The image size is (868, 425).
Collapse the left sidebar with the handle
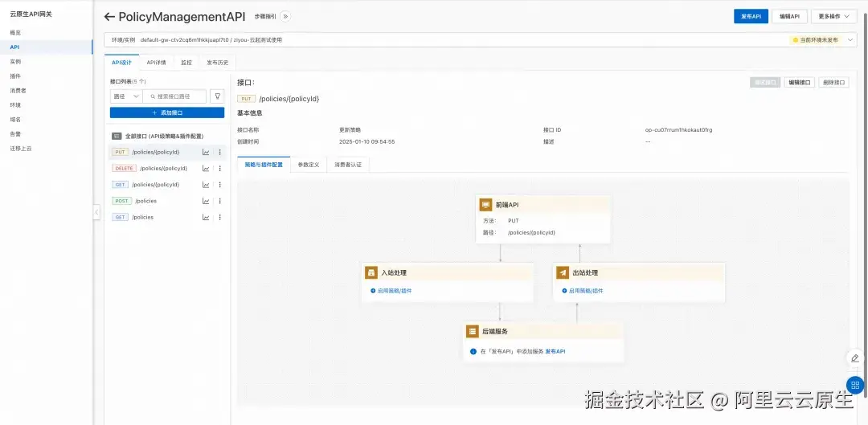[97, 212]
